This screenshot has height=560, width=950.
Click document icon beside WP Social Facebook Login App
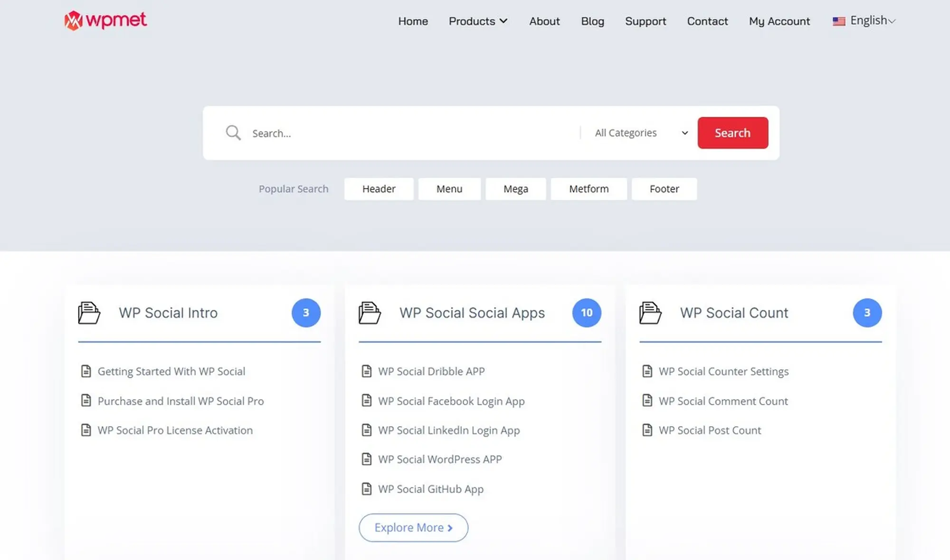coord(367,401)
